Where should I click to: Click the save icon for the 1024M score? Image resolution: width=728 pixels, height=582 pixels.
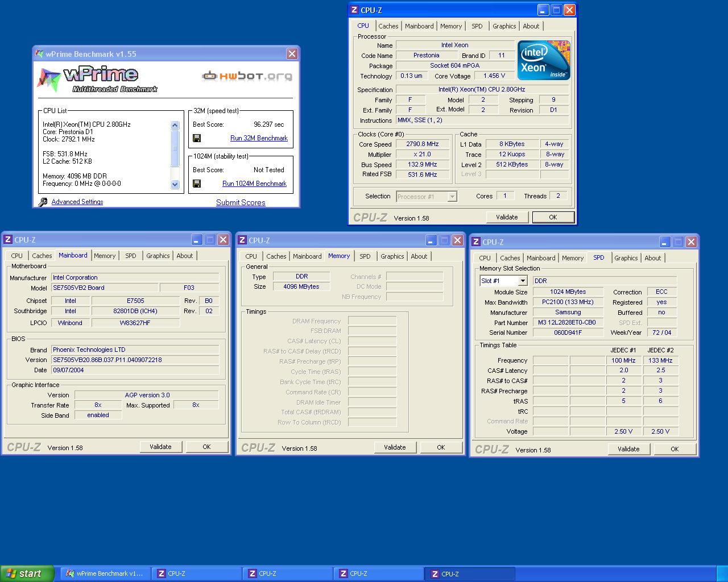pyautogui.click(x=197, y=184)
